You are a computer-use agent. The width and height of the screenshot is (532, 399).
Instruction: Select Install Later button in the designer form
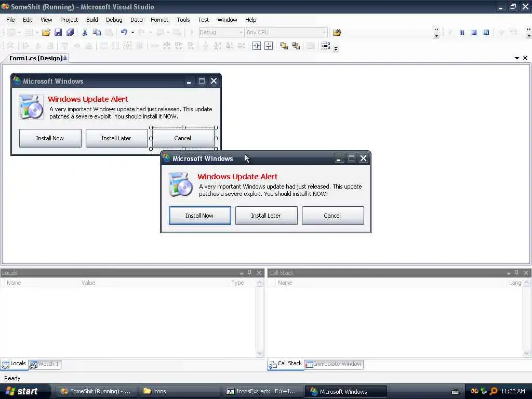[116, 138]
